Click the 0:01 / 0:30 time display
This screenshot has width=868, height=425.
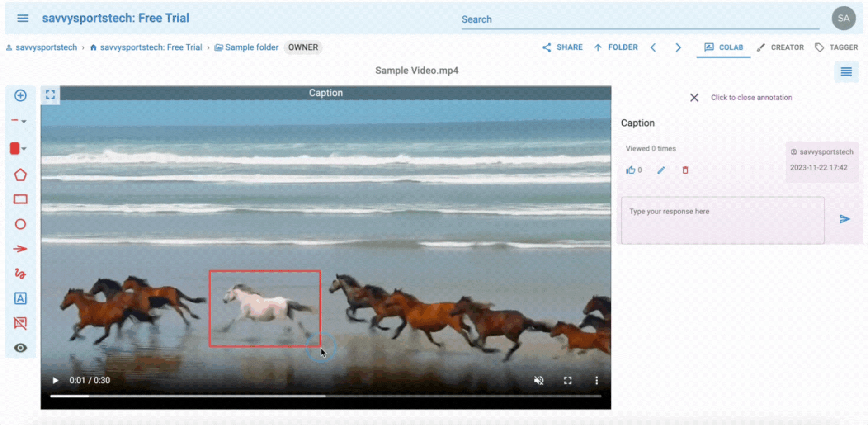tap(90, 381)
